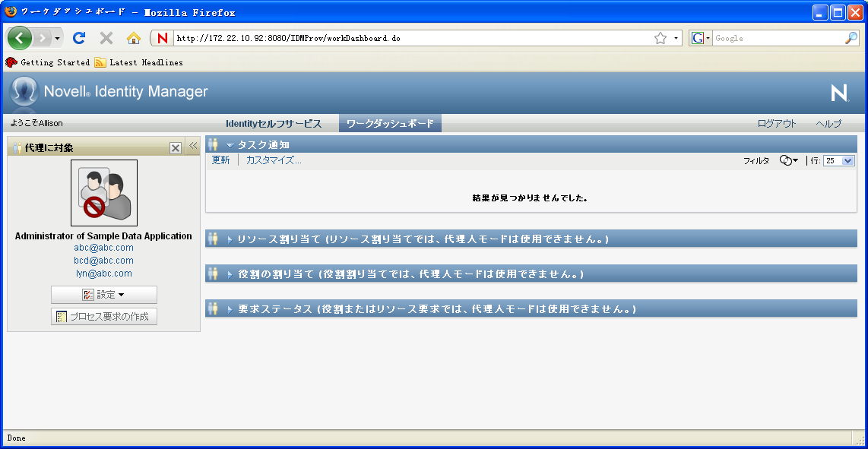
Task: Open the カスタマイズ... link
Action: point(274,160)
